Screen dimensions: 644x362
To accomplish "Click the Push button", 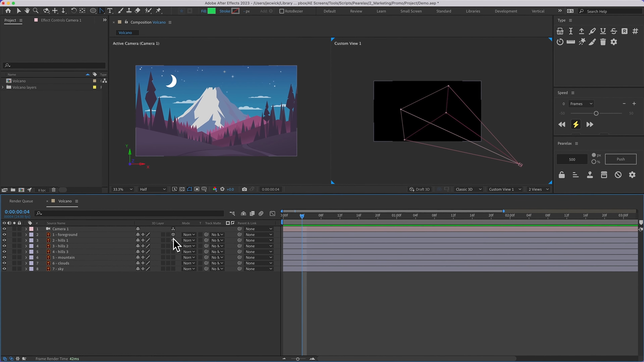I will tap(621, 159).
